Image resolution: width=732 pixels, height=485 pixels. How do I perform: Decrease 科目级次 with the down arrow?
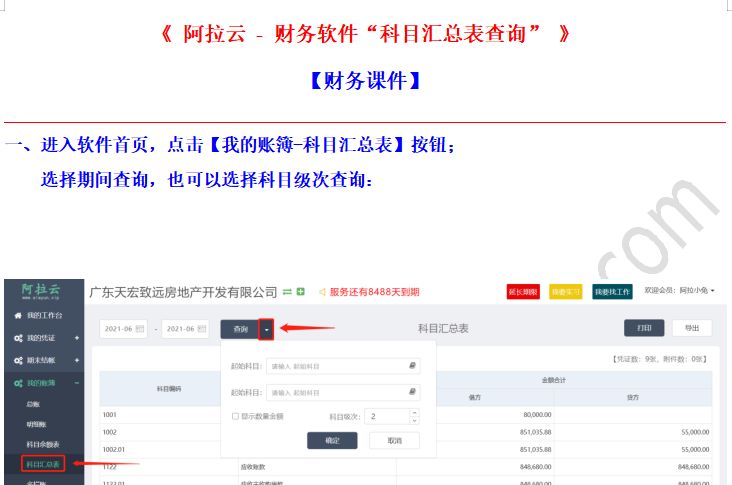coord(414,421)
